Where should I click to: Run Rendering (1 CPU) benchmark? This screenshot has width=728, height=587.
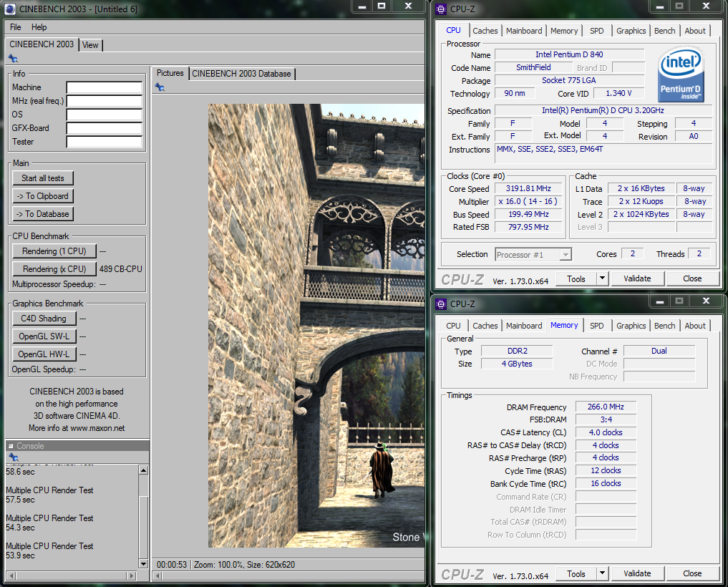click(54, 251)
